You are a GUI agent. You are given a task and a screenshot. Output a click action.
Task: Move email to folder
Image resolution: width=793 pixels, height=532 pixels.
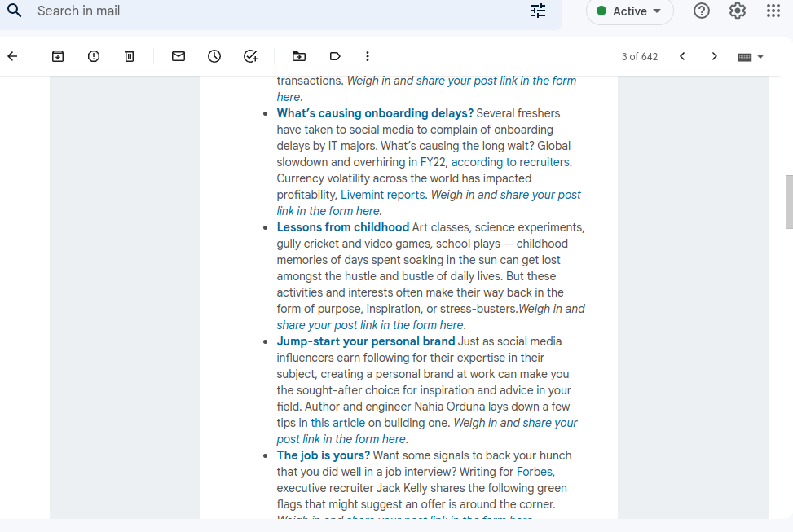tap(299, 56)
